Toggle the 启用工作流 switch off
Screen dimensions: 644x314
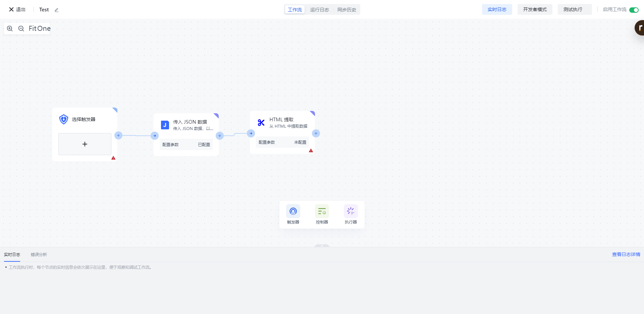[634, 10]
